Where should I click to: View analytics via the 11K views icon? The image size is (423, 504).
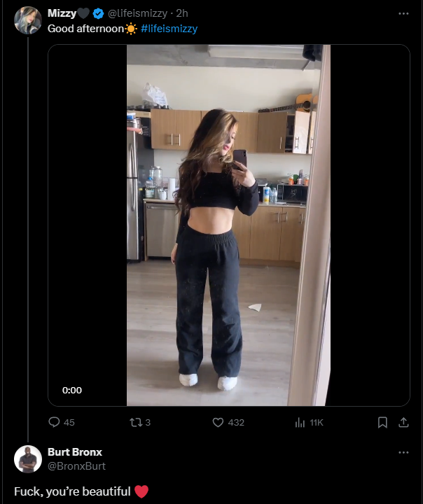click(300, 422)
